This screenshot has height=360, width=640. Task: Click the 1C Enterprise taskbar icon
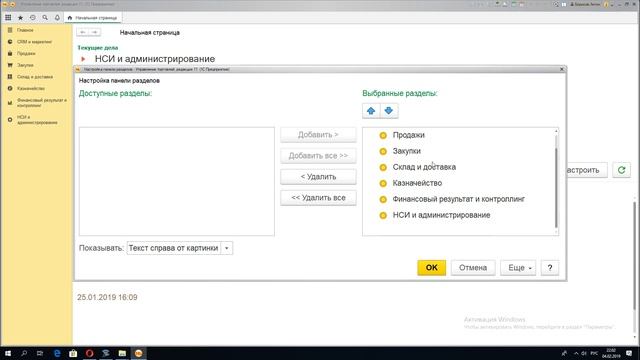[138, 353]
